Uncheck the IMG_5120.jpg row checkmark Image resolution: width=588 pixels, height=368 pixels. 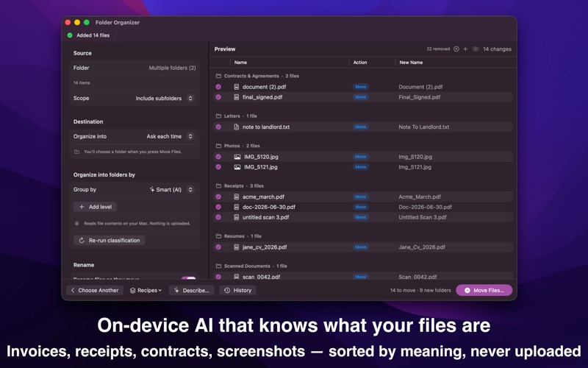(218, 157)
